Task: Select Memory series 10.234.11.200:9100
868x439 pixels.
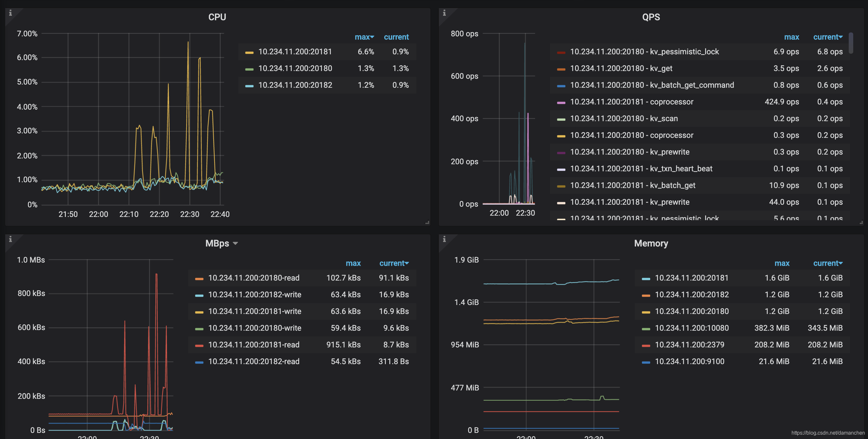Action: coord(689,361)
